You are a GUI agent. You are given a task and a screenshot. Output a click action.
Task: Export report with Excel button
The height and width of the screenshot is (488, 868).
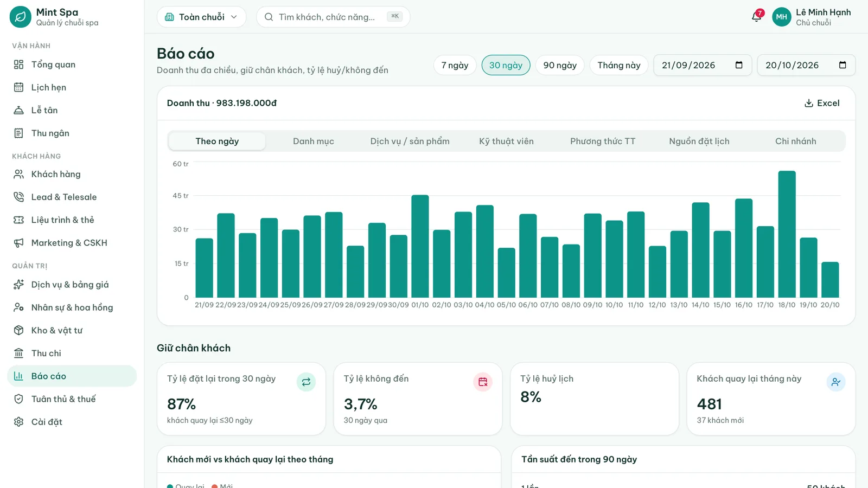click(822, 103)
